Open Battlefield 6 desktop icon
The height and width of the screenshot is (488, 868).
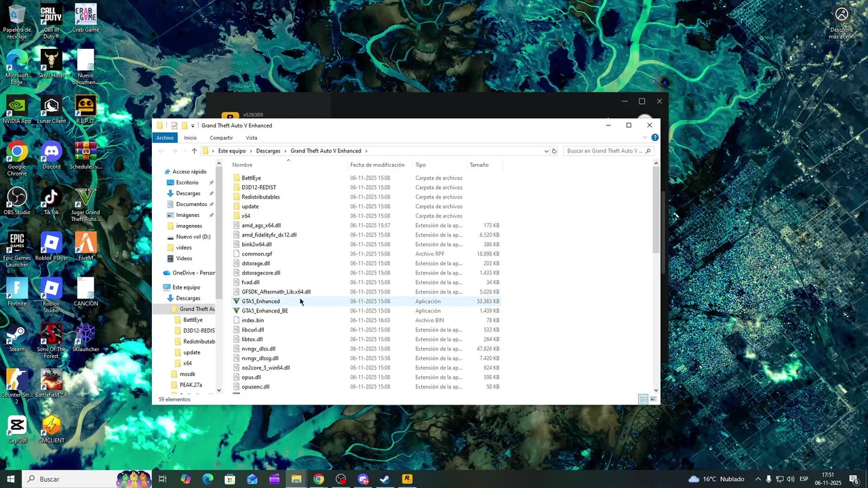pyautogui.click(x=51, y=384)
